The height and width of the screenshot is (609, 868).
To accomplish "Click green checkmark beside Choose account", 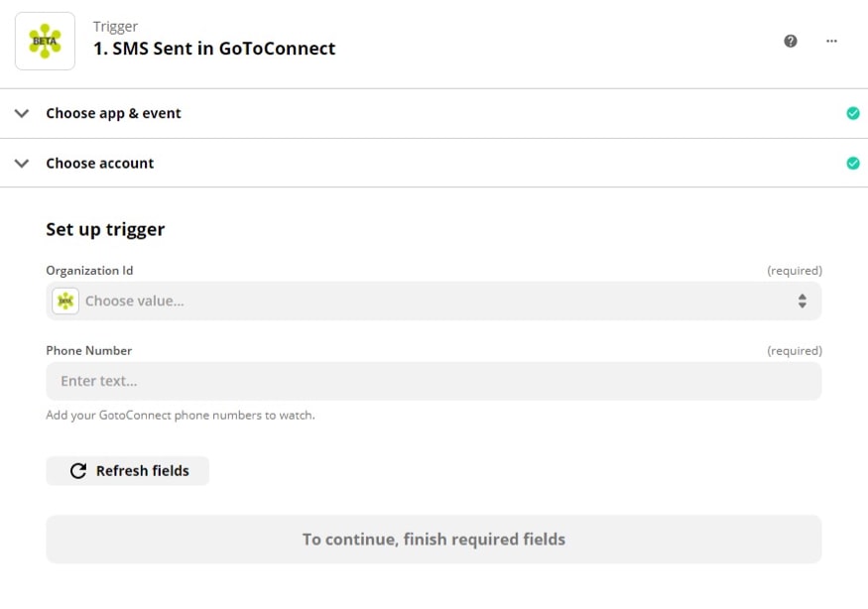I will click(x=853, y=163).
